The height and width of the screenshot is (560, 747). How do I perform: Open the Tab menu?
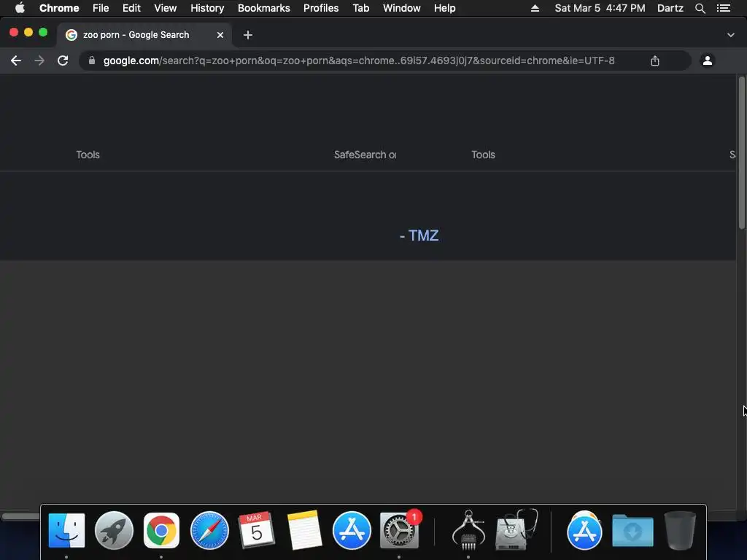[x=361, y=8]
